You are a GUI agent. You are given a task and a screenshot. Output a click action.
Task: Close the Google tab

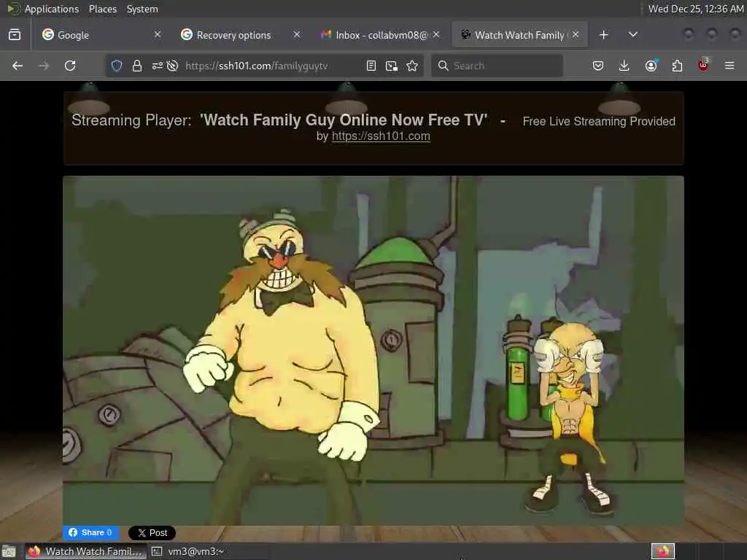coord(158,35)
